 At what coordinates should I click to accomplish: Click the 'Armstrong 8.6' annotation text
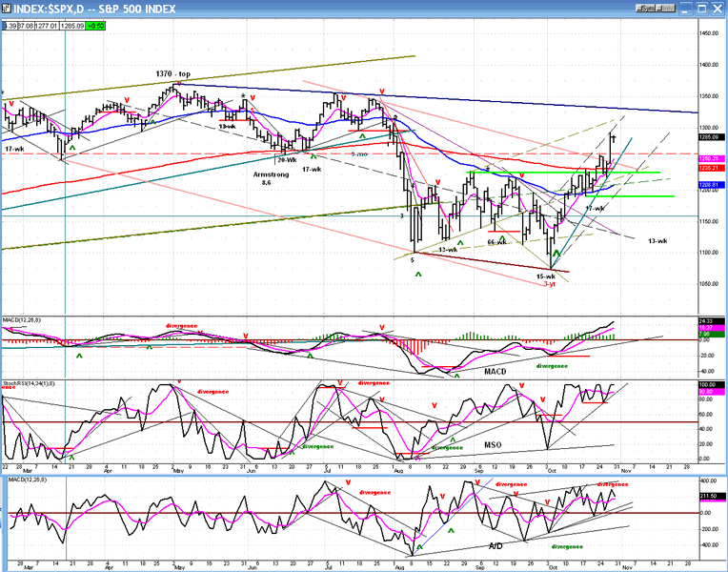pos(271,178)
